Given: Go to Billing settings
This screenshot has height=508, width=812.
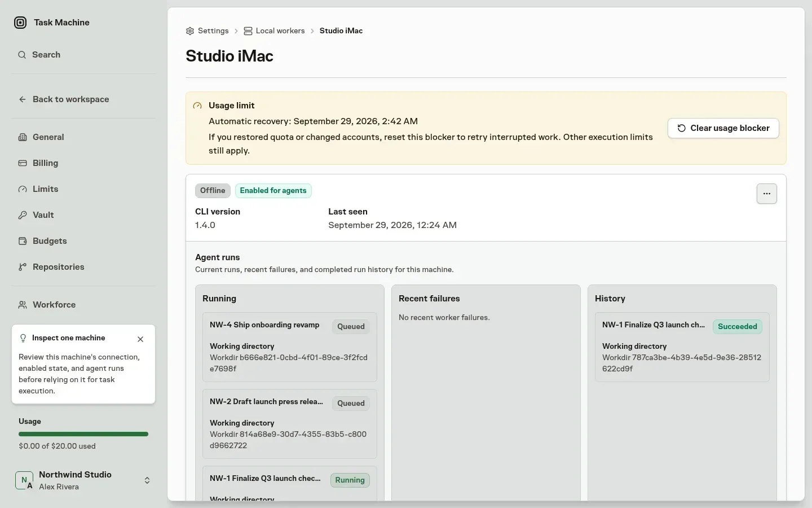Looking at the screenshot, I should coord(83,163).
